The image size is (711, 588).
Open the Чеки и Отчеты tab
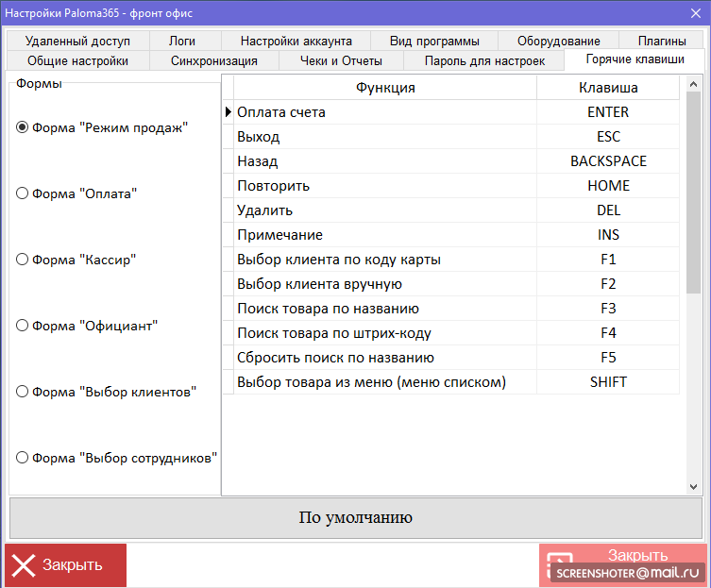click(341, 60)
